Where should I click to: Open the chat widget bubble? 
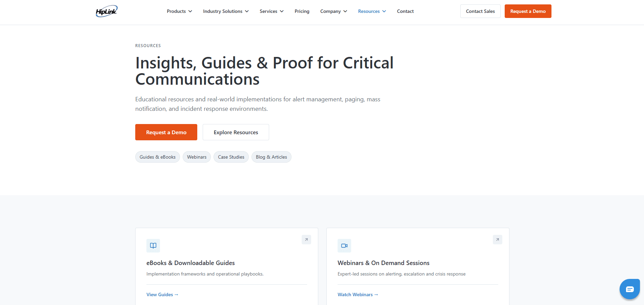[629, 289]
